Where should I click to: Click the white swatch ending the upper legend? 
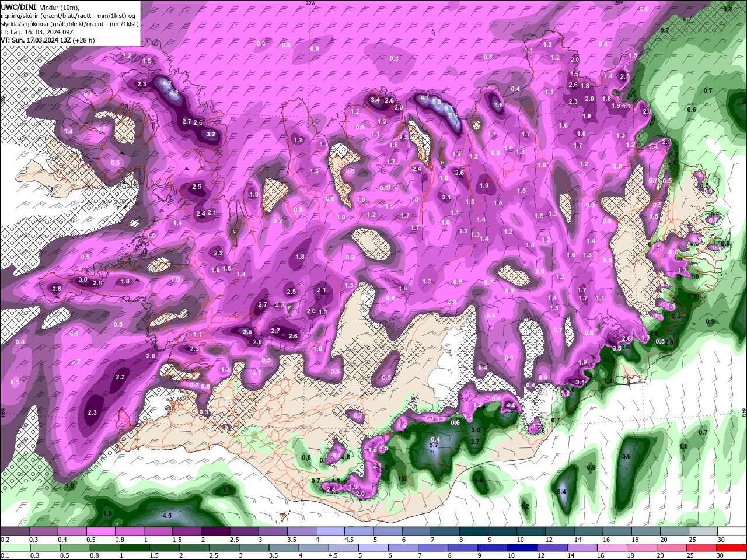click(732, 531)
